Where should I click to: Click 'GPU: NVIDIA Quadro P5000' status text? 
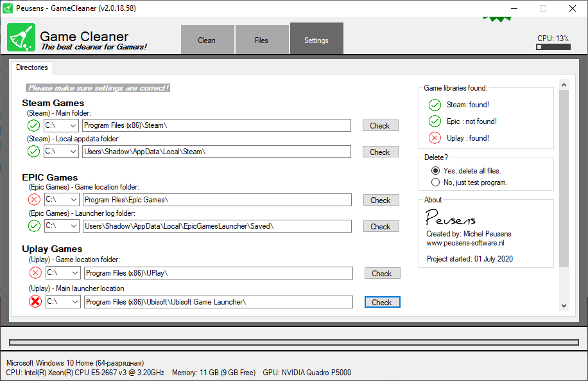(x=307, y=373)
